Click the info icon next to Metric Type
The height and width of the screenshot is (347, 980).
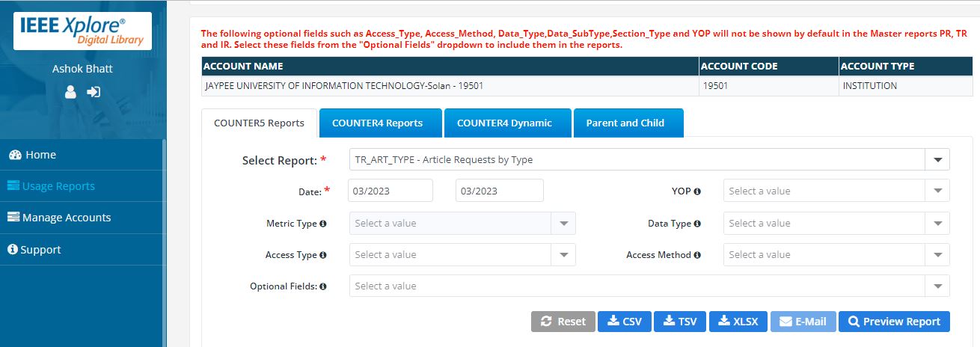point(323,224)
